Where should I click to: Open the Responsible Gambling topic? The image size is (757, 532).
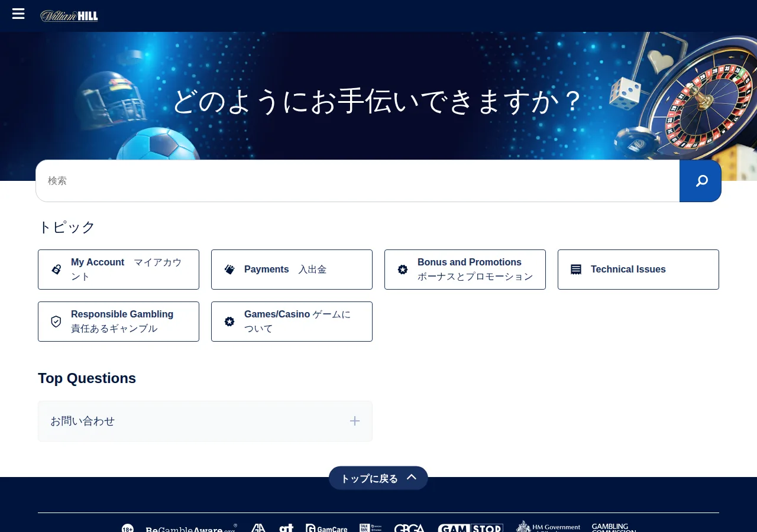[x=118, y=322]
